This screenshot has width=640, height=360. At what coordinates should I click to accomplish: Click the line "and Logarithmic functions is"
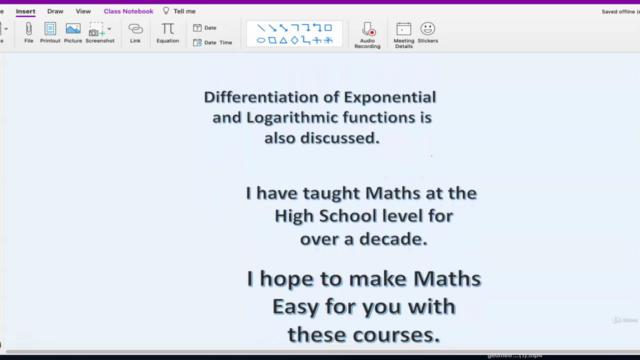[322, 118]
